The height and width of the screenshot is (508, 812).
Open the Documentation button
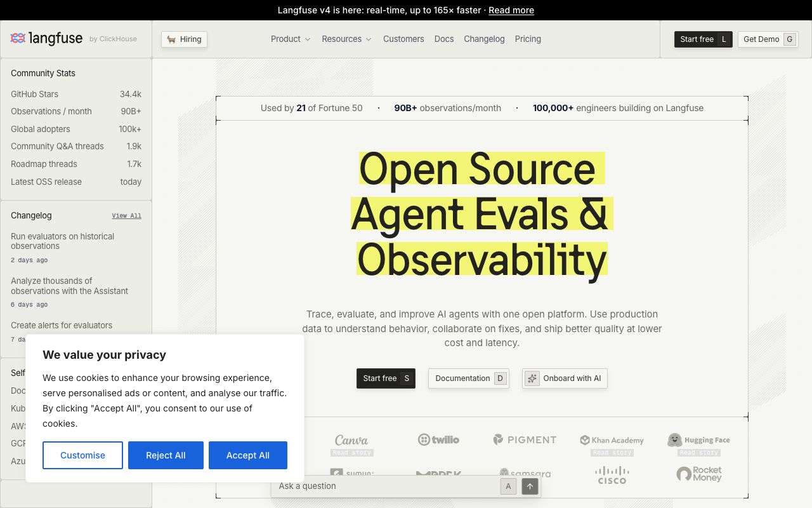coord(469,378)
